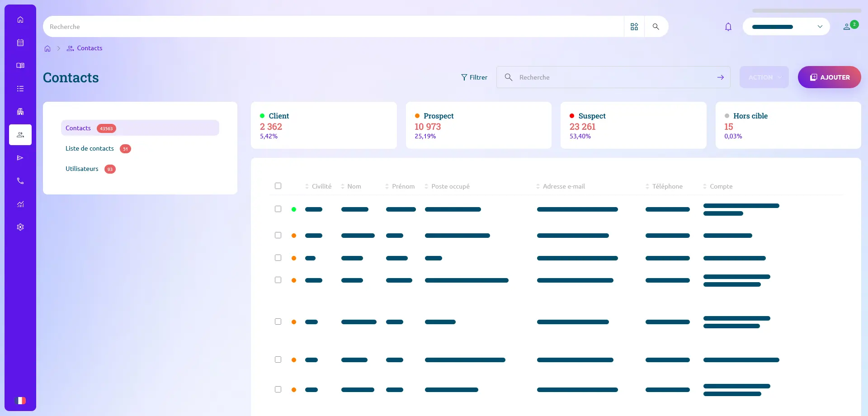Image resolution: width=868 pixels, height=416 pixels.
Task: Click the AJOUTER button
Action: point(830,77)
